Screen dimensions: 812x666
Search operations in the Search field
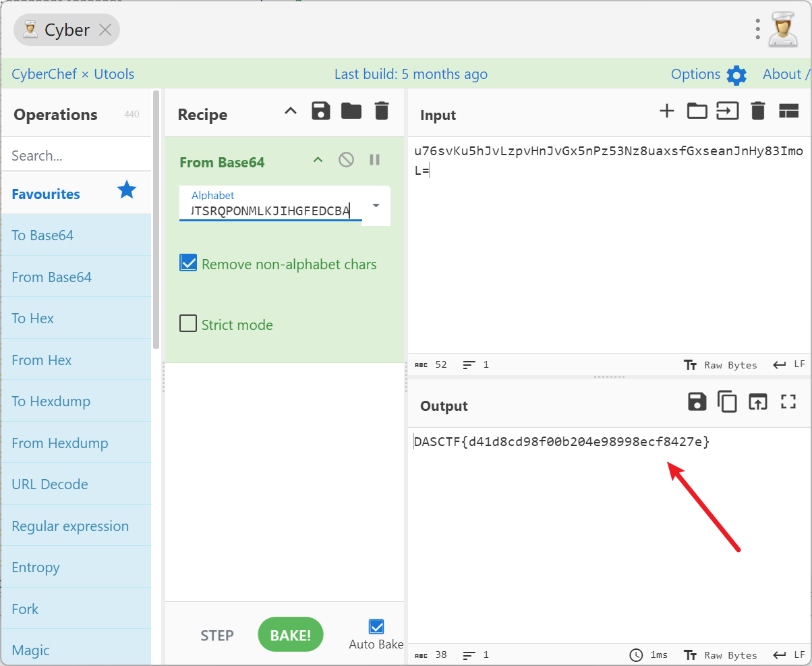pyautogui.click(x=76, y=156)
